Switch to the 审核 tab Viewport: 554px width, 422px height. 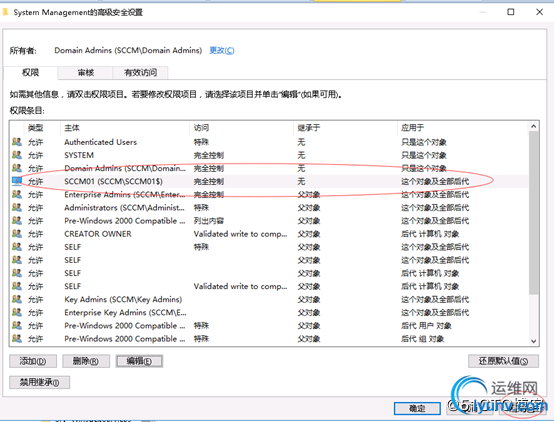click(86, 72)
